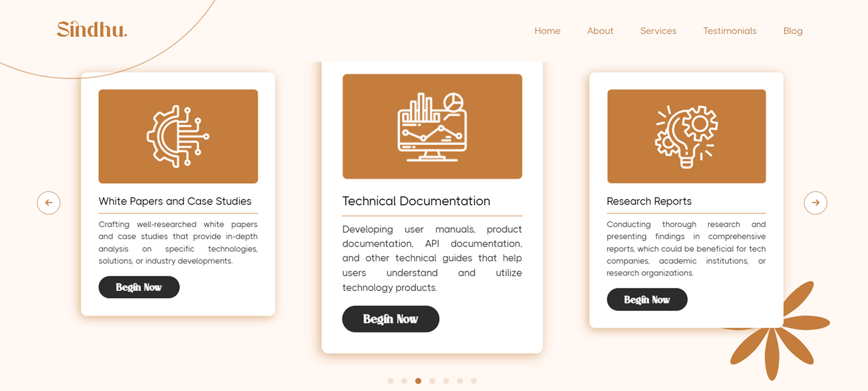
Task: Click the monitor analytics chart icon
Action: [x=432, y=126]
